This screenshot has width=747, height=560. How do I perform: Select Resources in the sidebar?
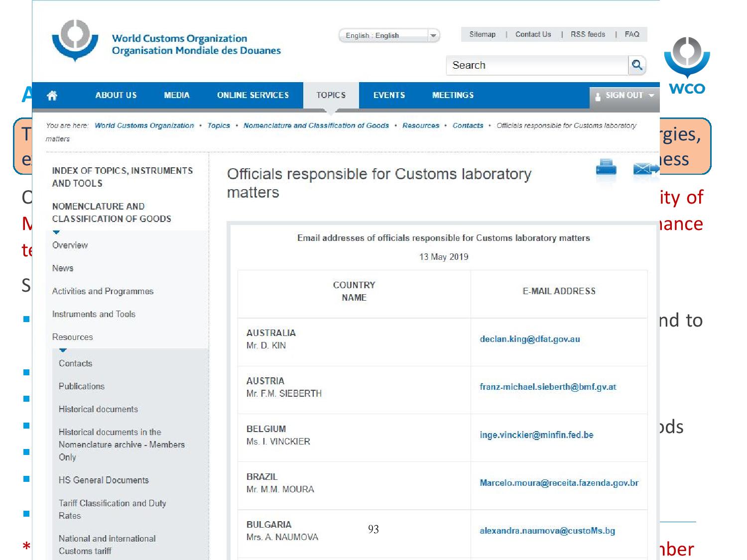coord(72,337)
